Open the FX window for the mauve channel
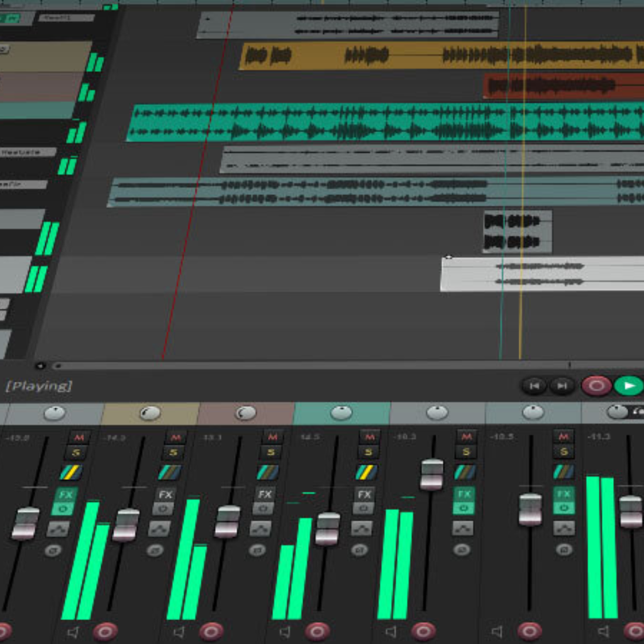 click(265, 494)
